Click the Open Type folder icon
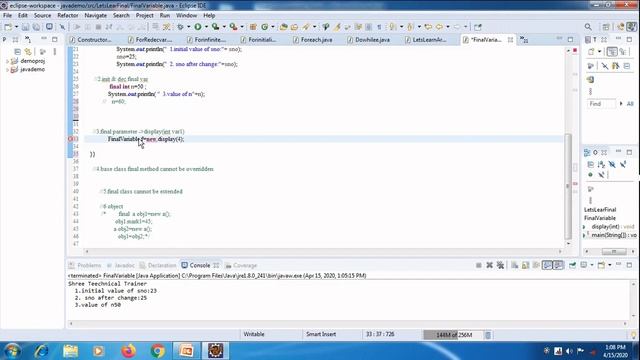The height and width of the screenshot is (360, 640). pos(283,27)
